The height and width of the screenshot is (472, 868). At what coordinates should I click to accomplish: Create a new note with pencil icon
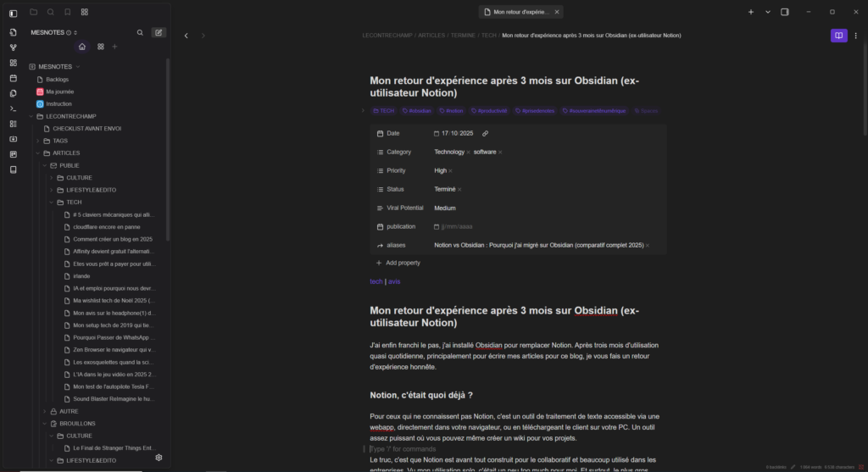coord(159,33)
